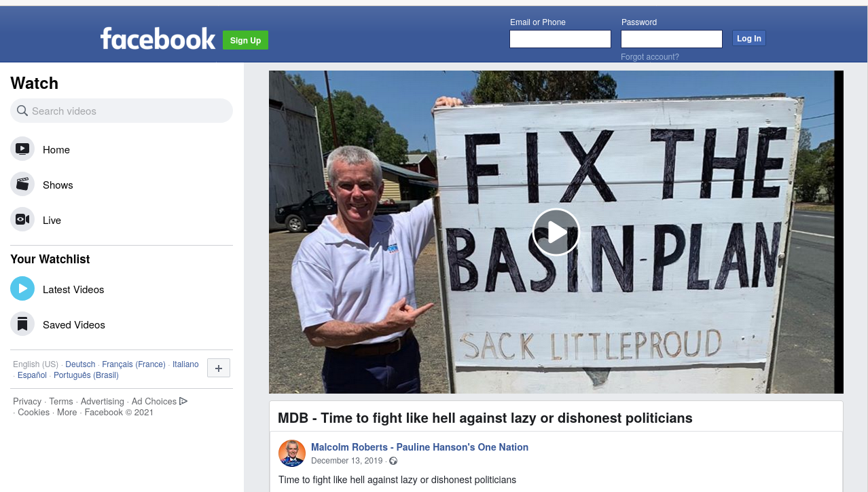The width and height of the screenshot is (868, 492).
Task: Focus the Email or Phone field
Action: pyautogui.click(x=560, y=39)
